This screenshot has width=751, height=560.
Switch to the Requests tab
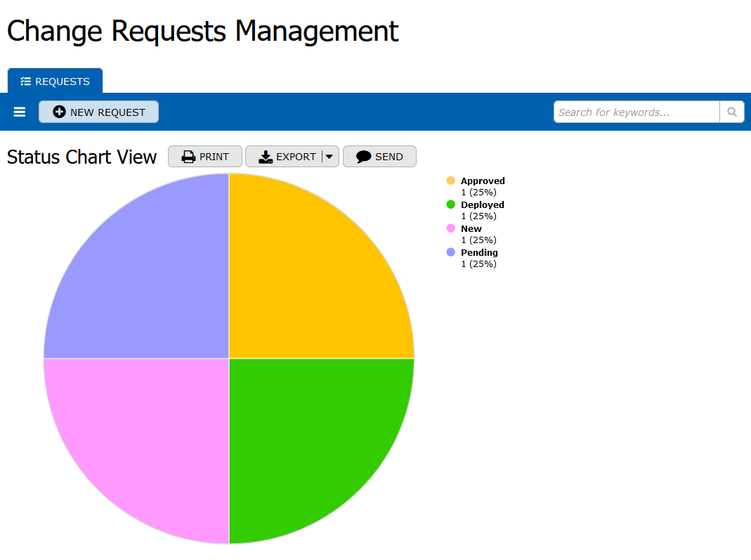pos(55,82)
